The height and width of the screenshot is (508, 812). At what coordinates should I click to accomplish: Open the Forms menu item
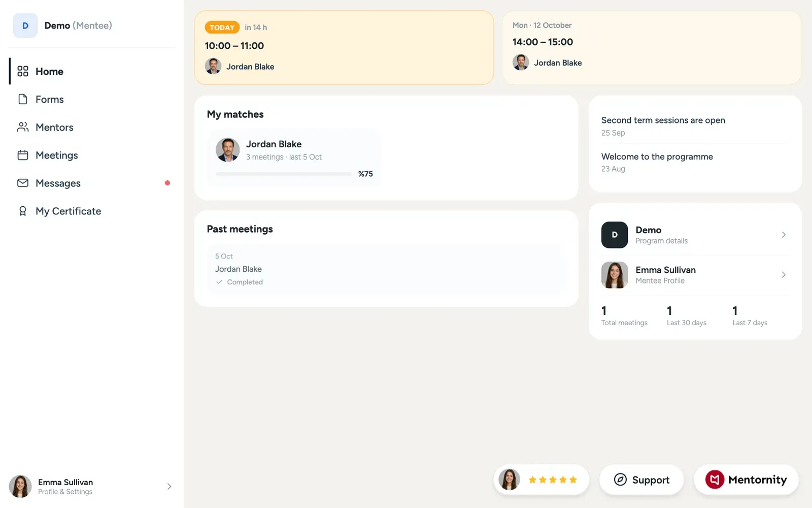click(x=92, y=99)
